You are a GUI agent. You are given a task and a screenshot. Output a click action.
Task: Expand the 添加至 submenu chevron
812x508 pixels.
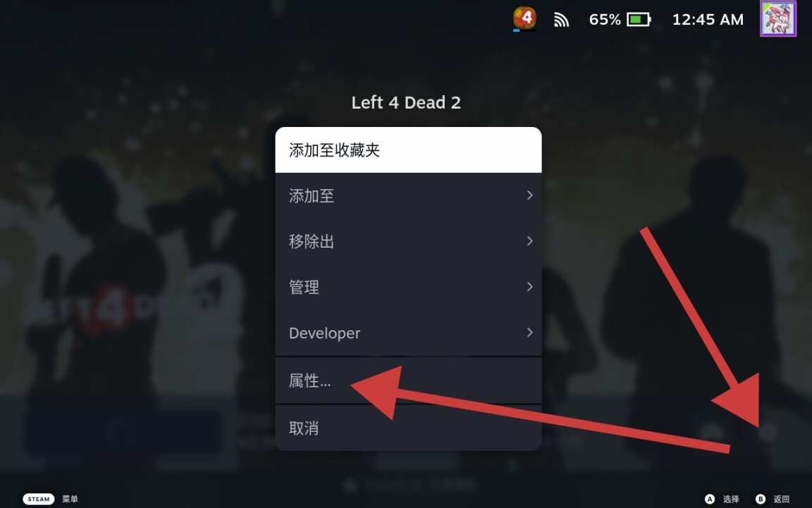[529, 195]
